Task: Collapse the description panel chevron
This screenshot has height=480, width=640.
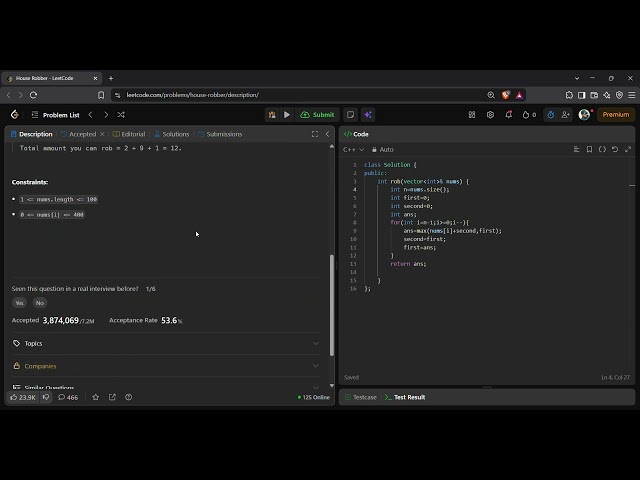Action: pyautogui.click(x=327, y=134)
